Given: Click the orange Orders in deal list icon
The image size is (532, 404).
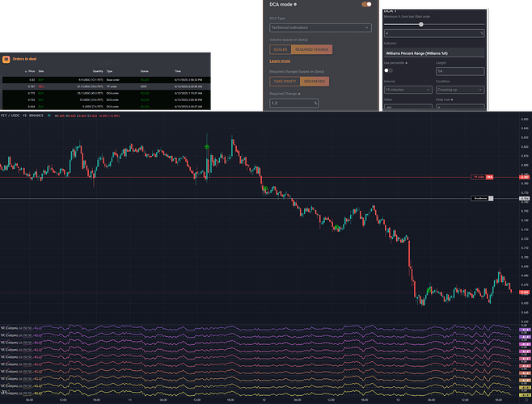Looking at the screenshot, I should point(6,59).
